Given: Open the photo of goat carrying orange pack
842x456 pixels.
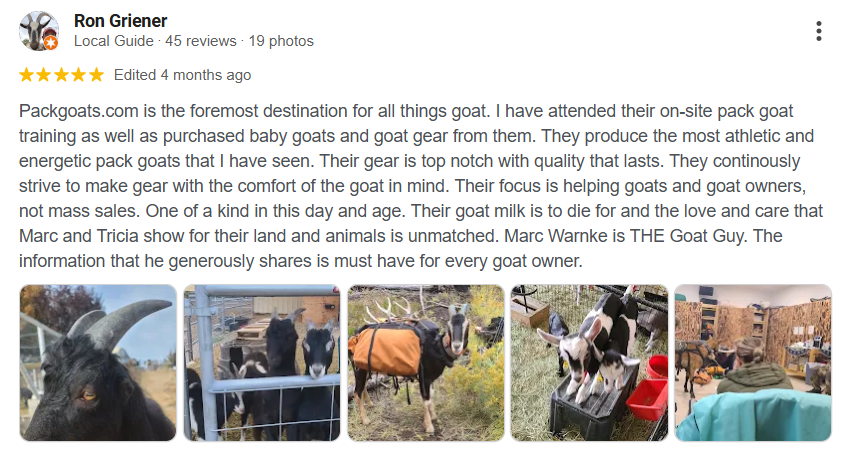Looking at the screenshot, I should pyautogui.click(x=425, y=363).
